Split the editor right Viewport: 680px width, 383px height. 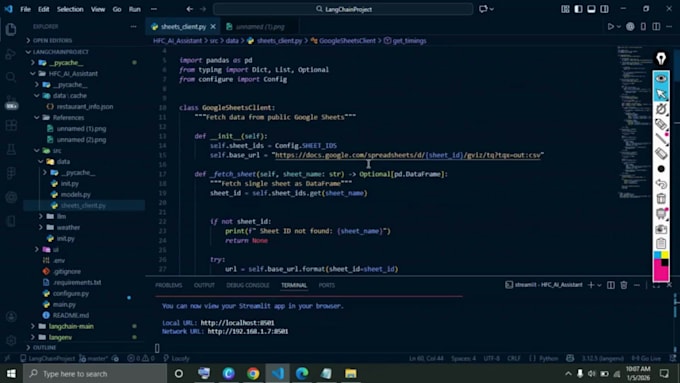point(657,26)
